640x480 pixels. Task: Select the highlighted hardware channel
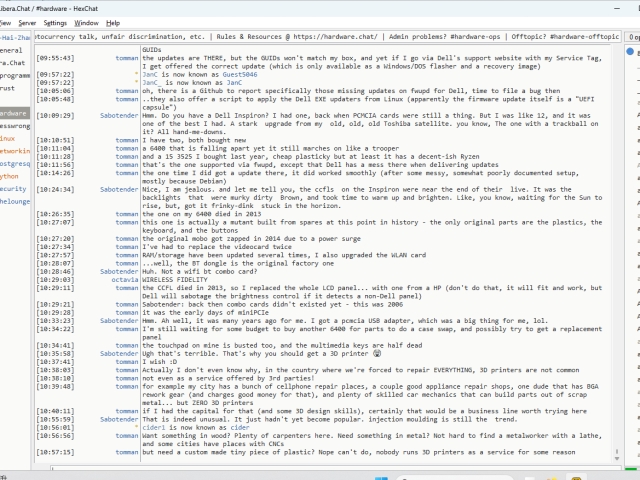pyautogui.click(x=15, y=113)
